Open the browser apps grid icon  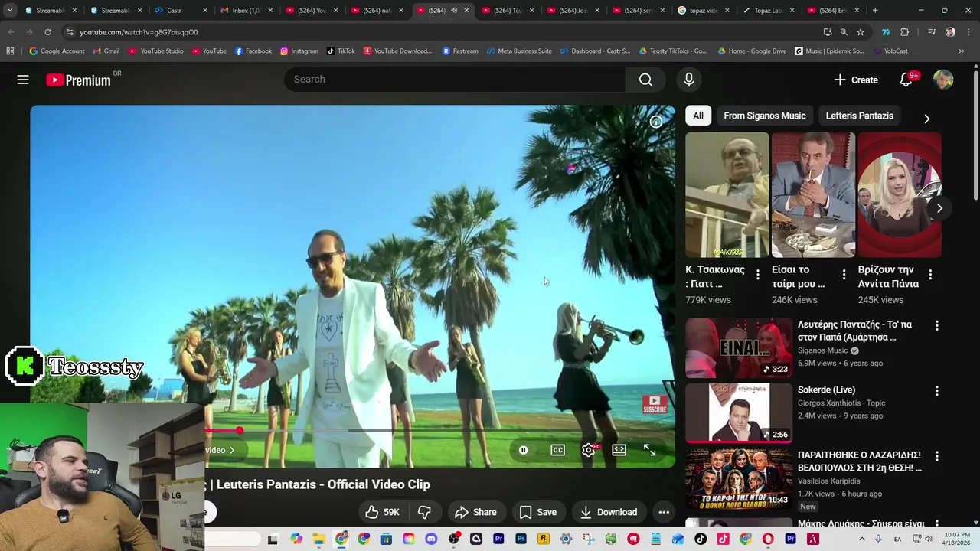pos(10,51)
